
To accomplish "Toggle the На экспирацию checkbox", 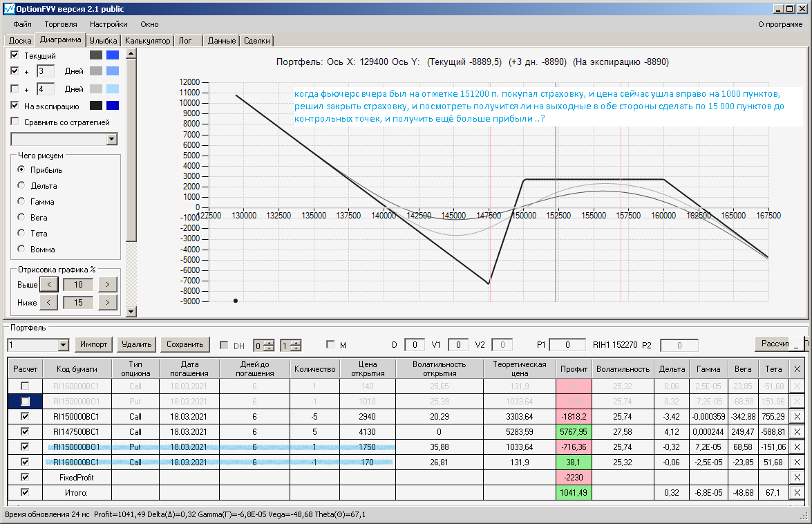I will coord(15,106).
